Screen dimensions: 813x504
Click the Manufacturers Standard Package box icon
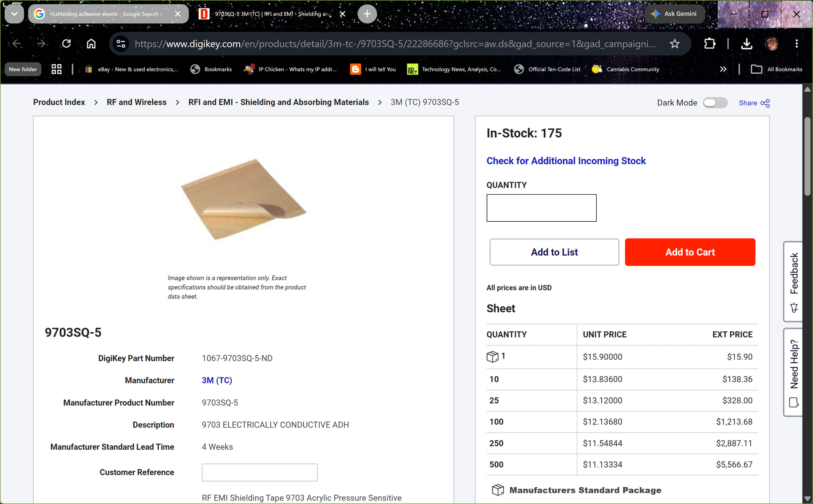click(498, 490)
